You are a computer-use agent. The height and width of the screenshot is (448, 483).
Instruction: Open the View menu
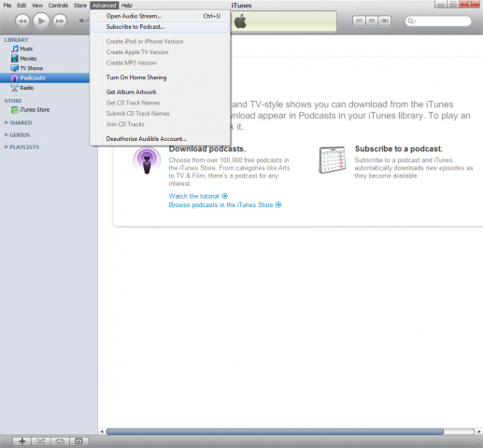coord(37,6)
